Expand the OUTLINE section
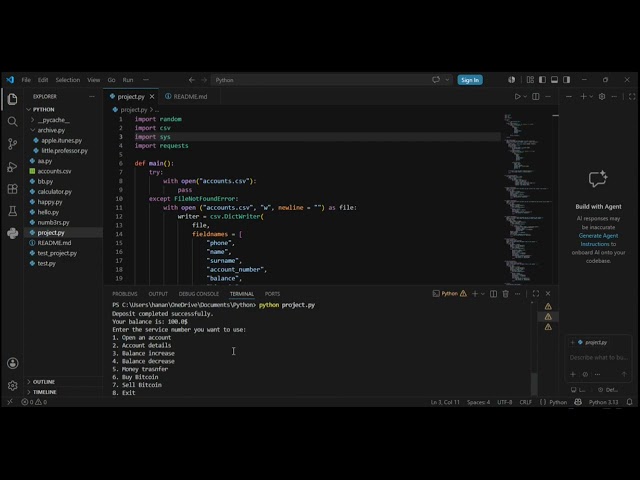The height and width of the screenshot is (480, 640). click(44, 382)
